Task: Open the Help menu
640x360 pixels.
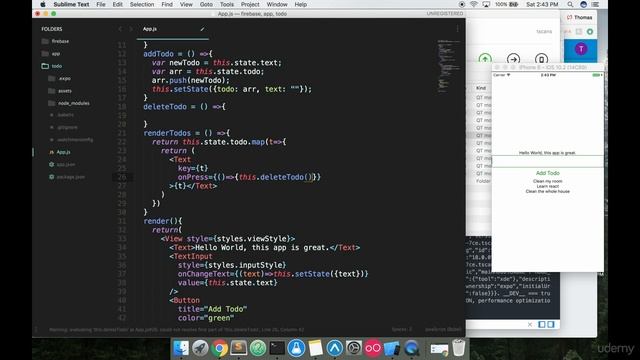Action: [x=301, y=4]
